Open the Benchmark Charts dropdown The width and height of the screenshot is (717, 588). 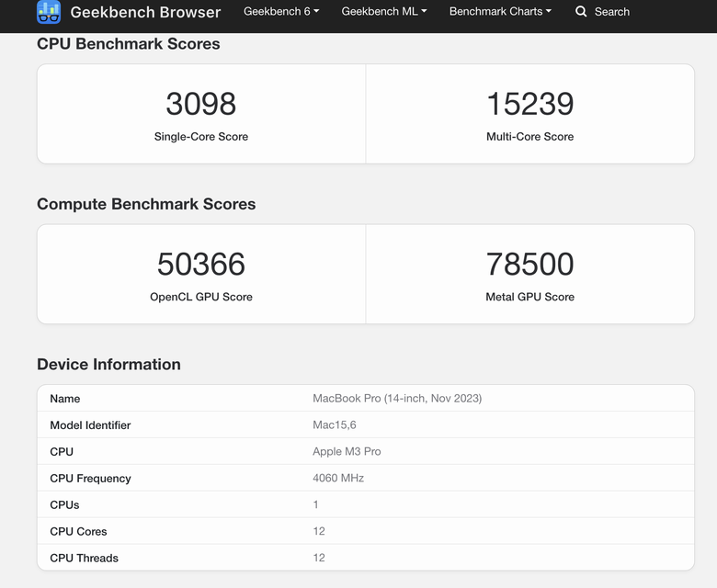tap(500, 11)
